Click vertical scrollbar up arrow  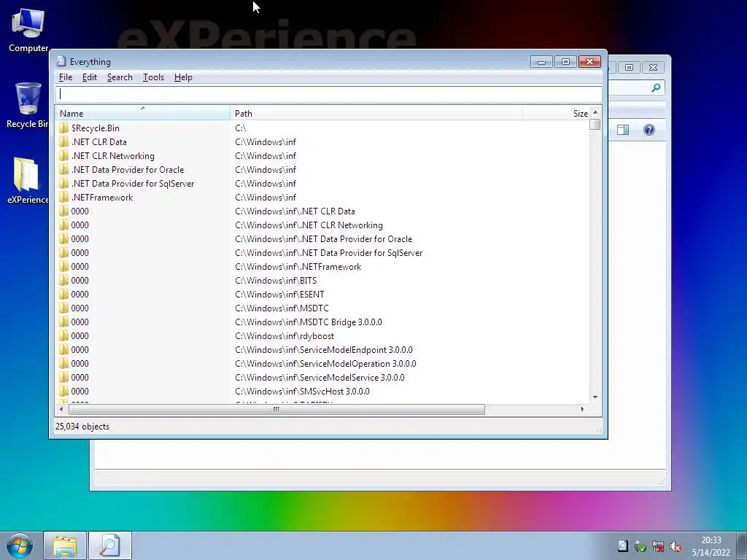595,112
